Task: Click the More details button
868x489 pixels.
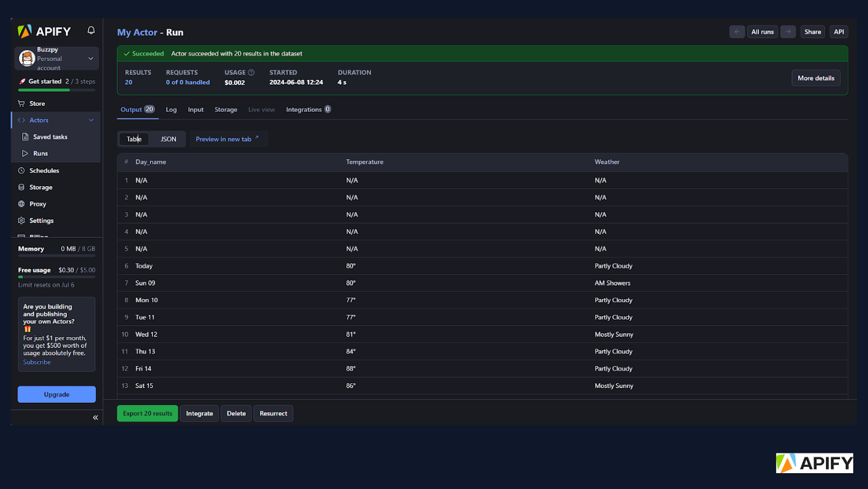Action: click(x=816, y=78)
